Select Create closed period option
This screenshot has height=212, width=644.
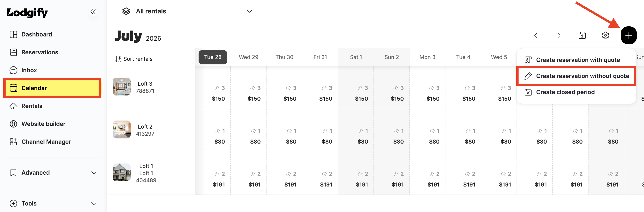[576, 92]
